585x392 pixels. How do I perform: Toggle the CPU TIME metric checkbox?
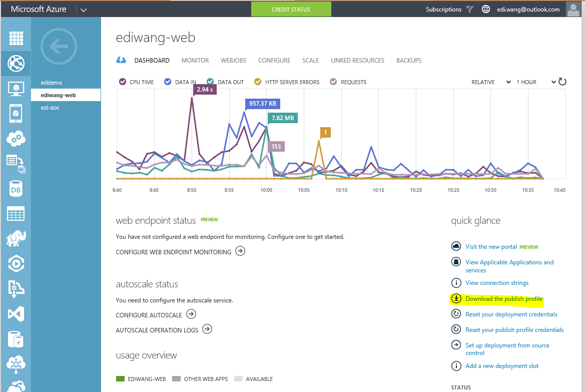[123, 82]
